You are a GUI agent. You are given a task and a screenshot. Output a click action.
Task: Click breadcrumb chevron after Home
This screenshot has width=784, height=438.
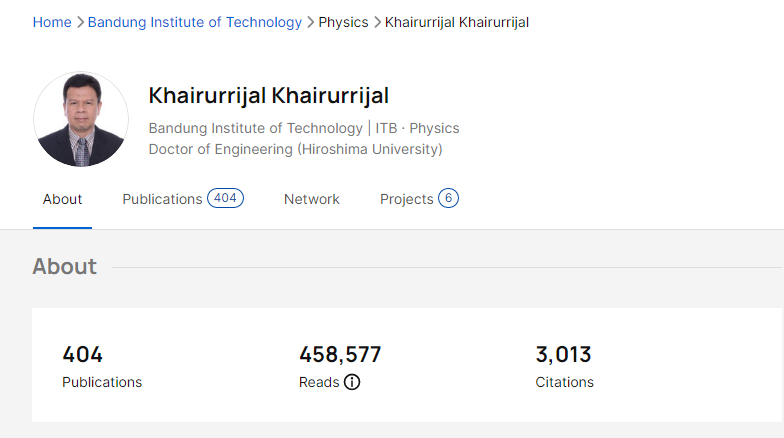[80, 22]
